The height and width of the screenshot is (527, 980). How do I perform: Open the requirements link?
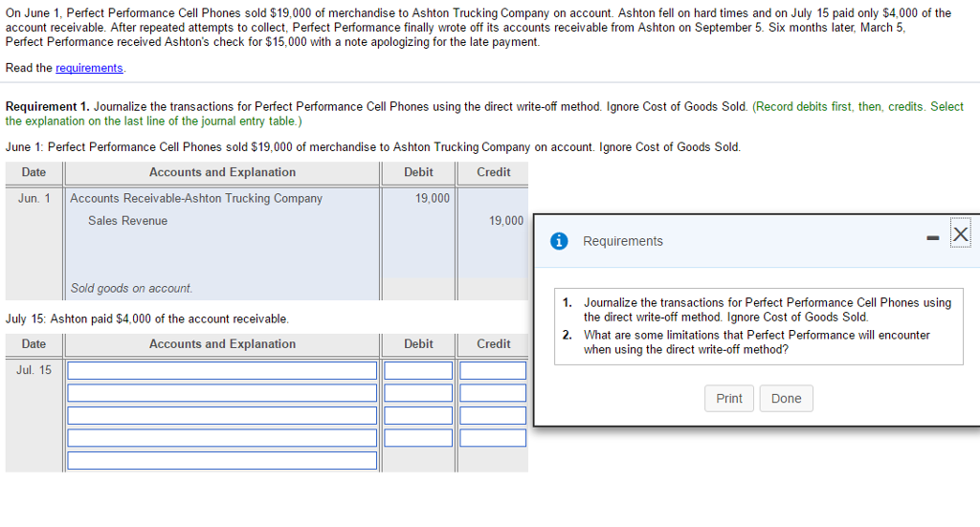(89, 68)
